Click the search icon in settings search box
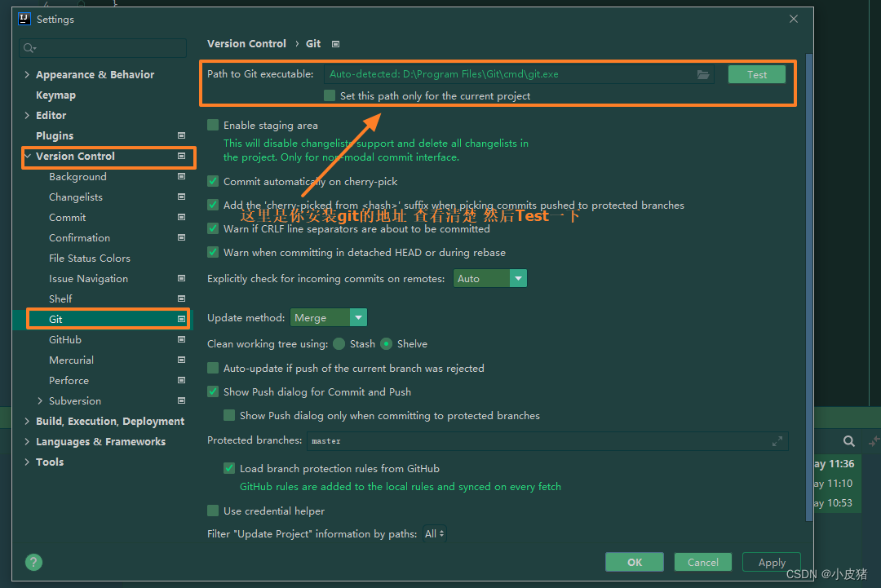881x588 pixels. [30, 48]
